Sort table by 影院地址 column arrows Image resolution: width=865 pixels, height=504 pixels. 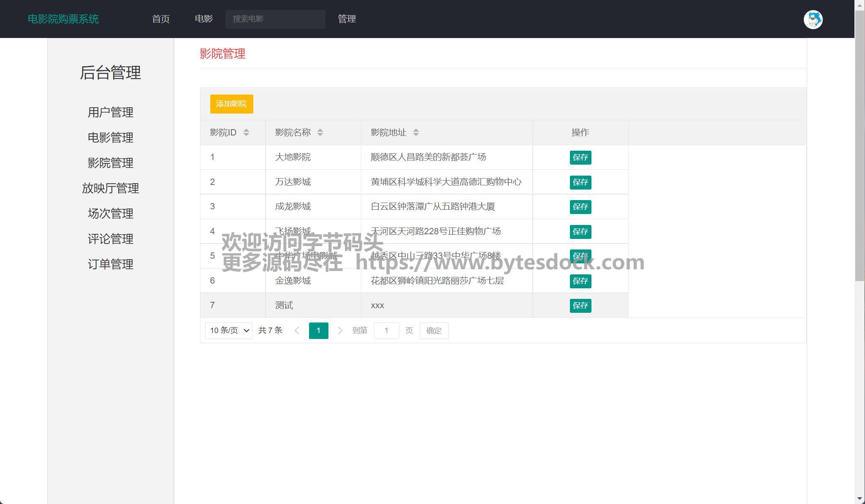[x=416, y=133]
